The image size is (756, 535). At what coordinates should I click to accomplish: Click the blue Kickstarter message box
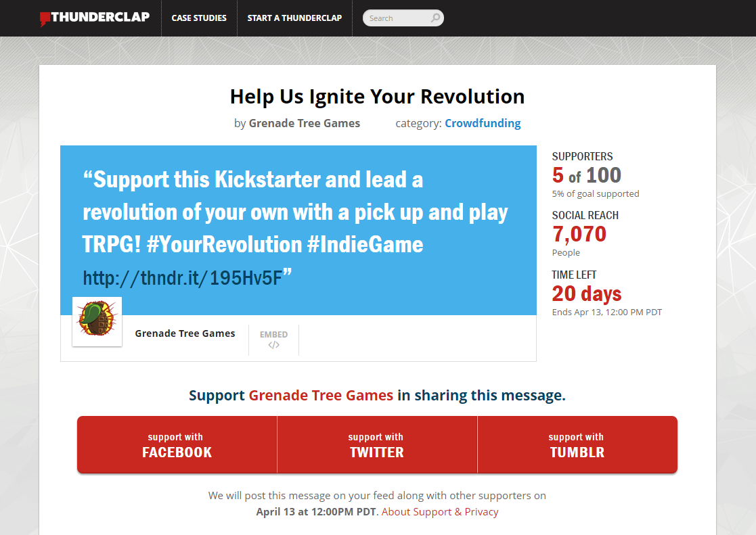click(298, 231)
